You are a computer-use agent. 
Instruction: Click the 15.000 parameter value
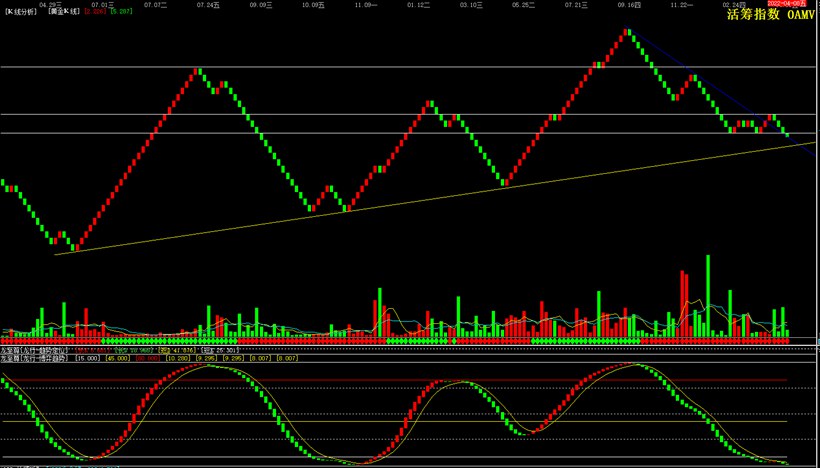click(x=87, y=358)
